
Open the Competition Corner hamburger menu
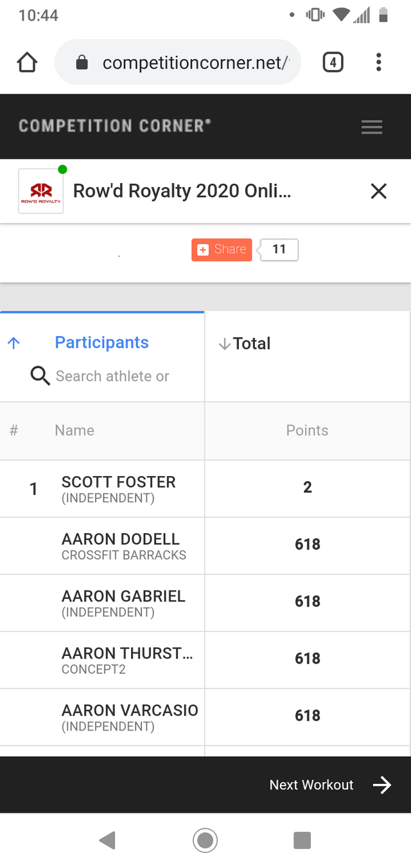pyautogui.click(x=372, y=127)
